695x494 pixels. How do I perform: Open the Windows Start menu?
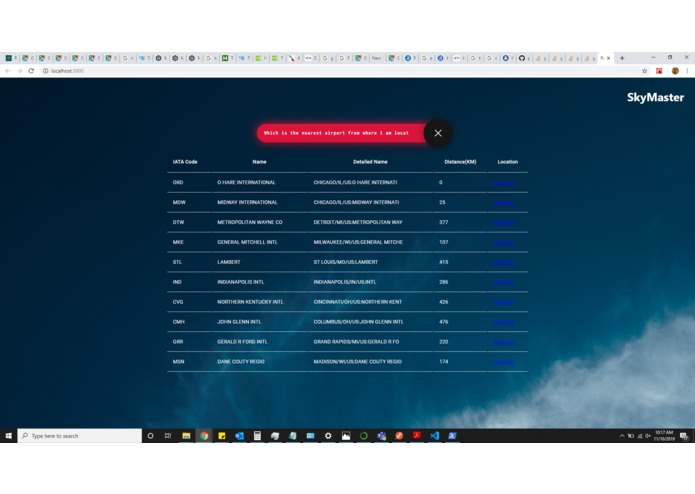[x=8, y=436]
